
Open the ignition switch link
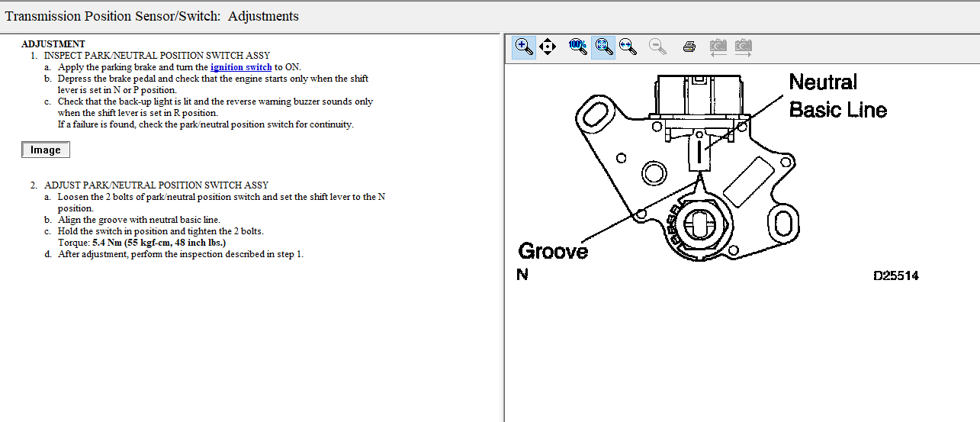[241, 67]
